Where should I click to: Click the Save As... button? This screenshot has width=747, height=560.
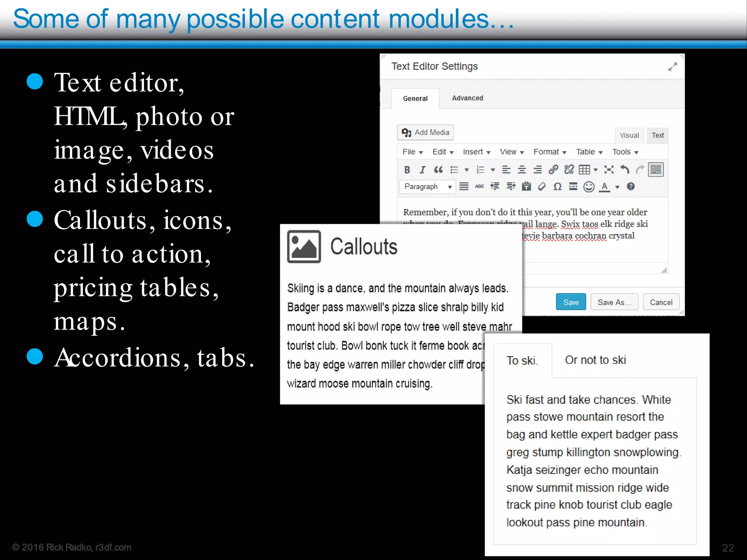point(614,302)
